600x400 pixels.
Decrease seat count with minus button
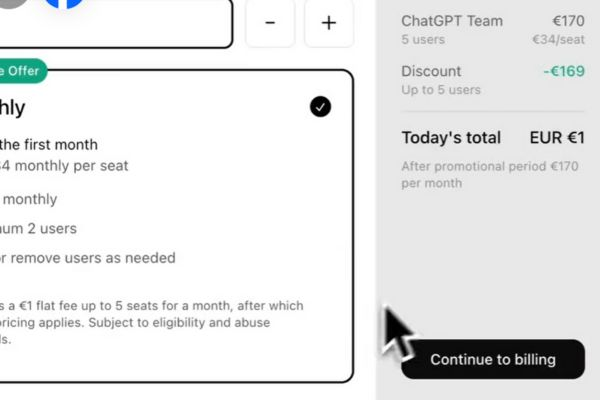[270, 23]
